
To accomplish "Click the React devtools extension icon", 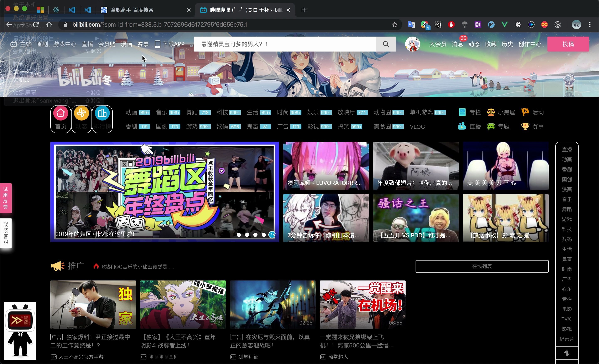I will click(x=518, y=25).
